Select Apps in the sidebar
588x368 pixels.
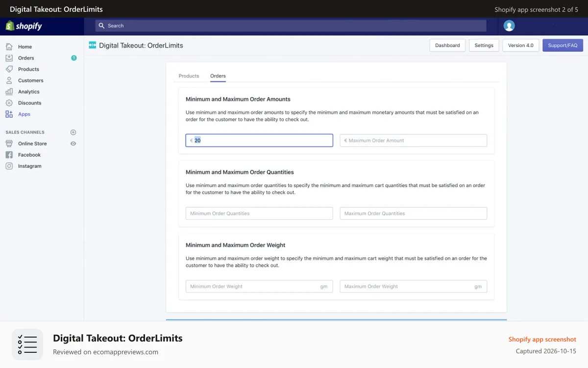24,114
